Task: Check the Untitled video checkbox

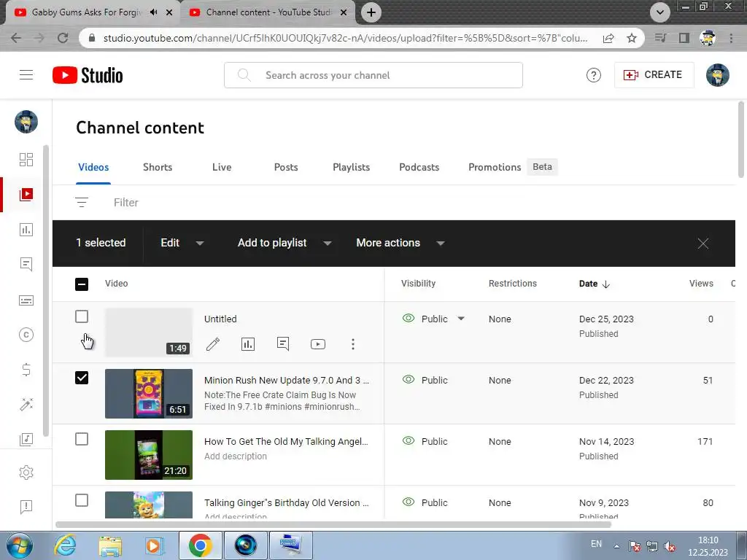Action: [x=82, y=316]
